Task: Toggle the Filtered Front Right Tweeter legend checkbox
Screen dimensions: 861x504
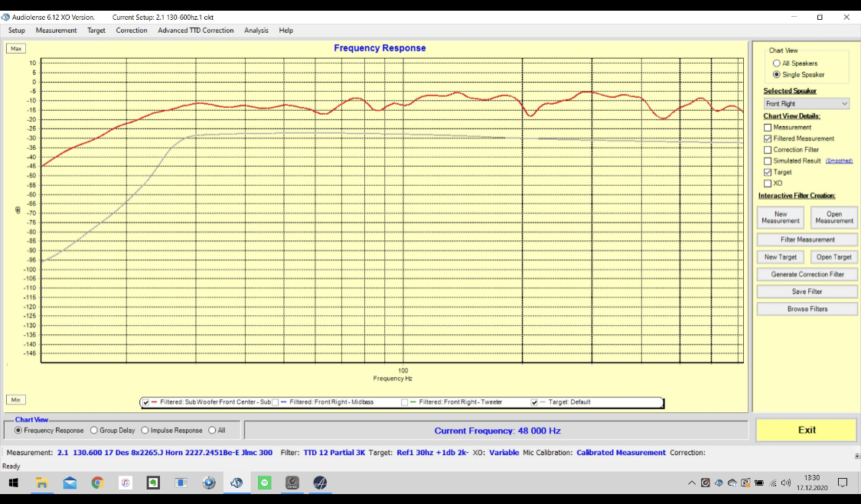Action: [x=405, y=402]
